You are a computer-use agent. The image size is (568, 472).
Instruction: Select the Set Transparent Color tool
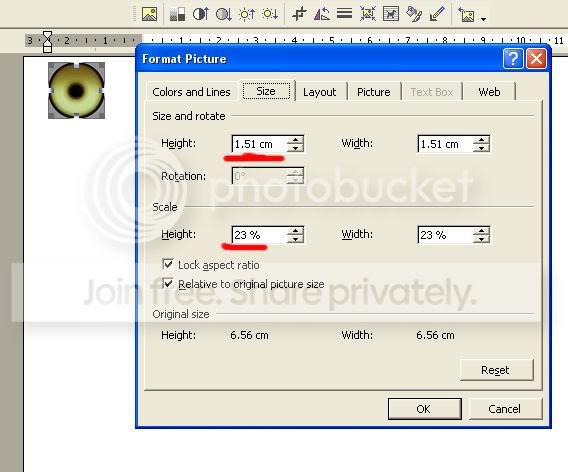[437, 14]
